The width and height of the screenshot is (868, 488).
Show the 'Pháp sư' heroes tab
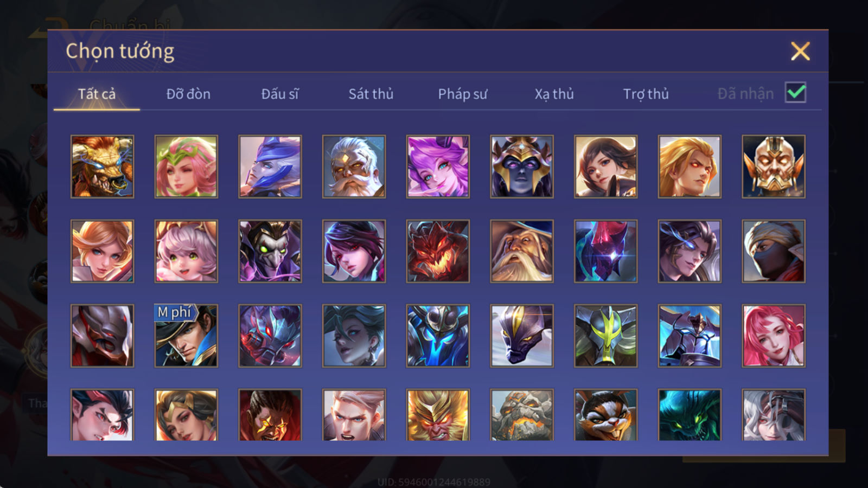[463, 94]
